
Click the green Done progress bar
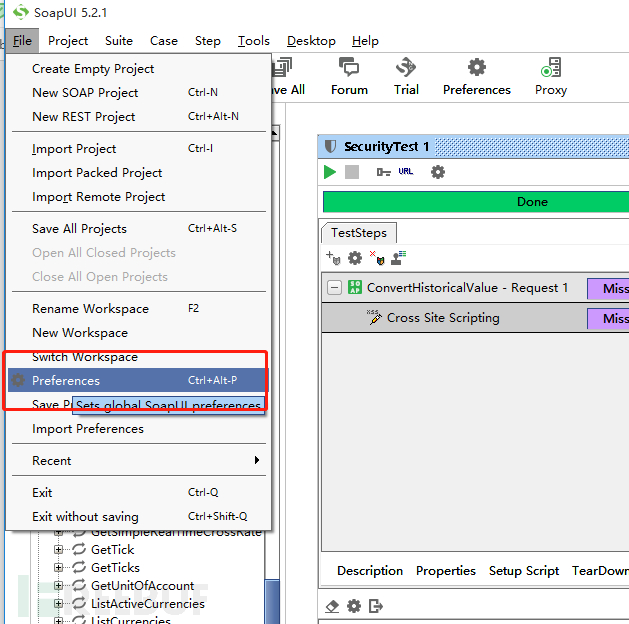tap(476, 202)
